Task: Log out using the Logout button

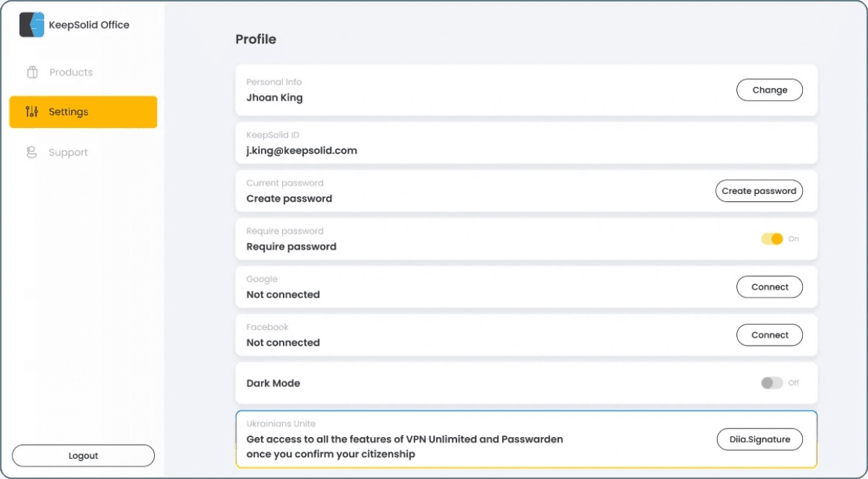Action: click(83, 456)
